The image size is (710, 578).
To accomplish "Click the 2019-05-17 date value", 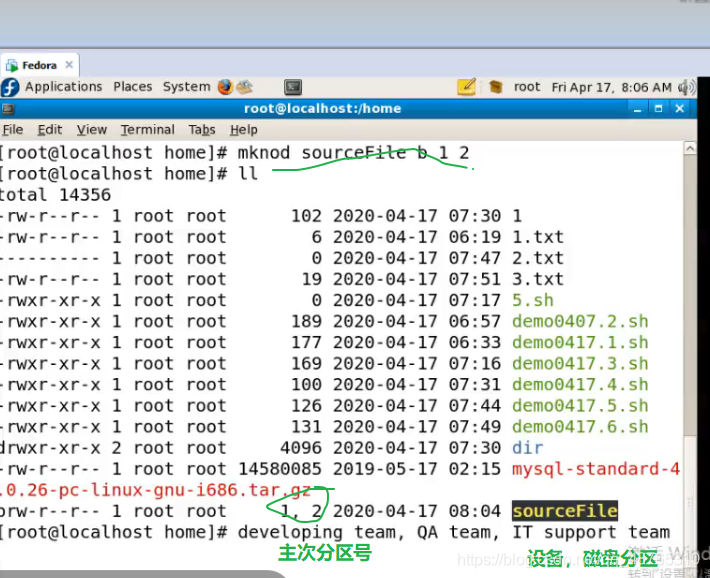I will tap(385, 469).
